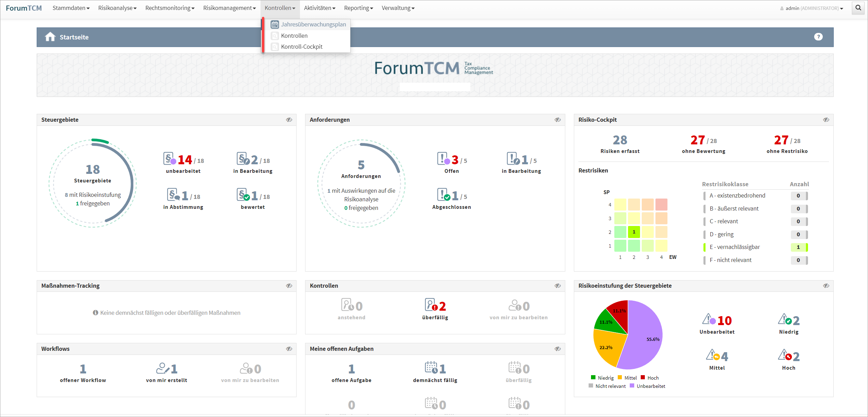Click the Startseite home icon
868x417 pixels.
50,37
